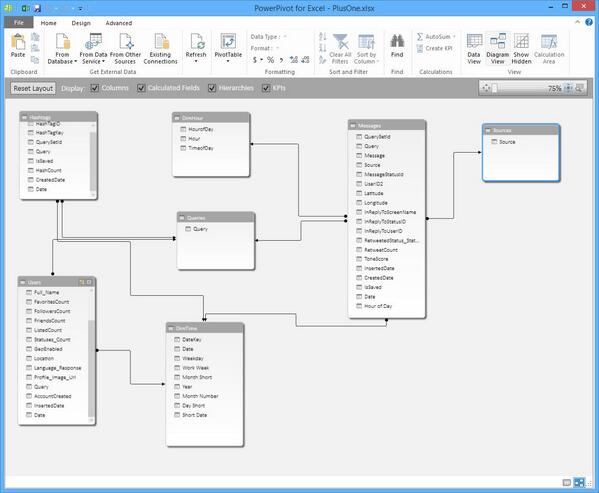Viewport: 599px width, 493px height.
Task: Select the Queries table header
Action: click(x=216, y=218)
